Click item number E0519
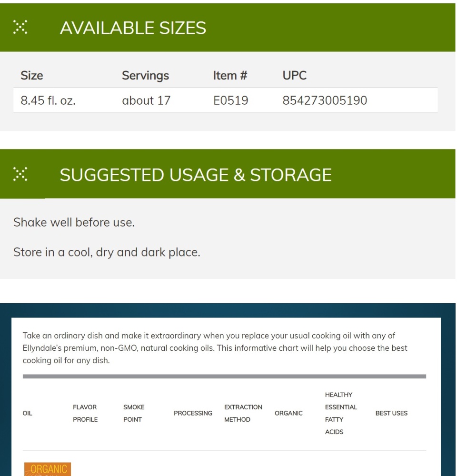The image size is (457, 476). pyautogui.click(x=230, y=100)
